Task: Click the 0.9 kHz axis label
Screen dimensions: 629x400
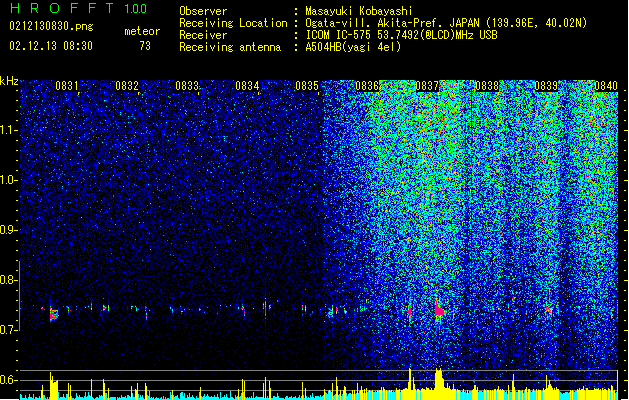Action: click(9, 230)
